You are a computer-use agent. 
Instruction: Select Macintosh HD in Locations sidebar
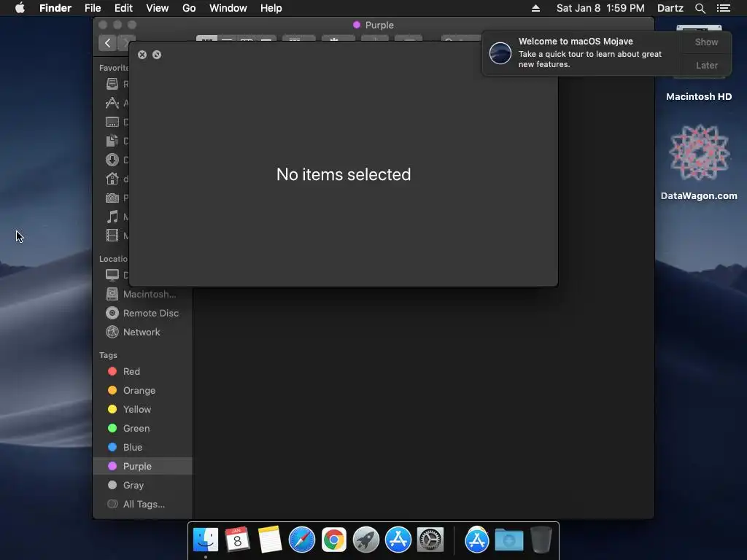pyautogui.click(x=142, y=295)
